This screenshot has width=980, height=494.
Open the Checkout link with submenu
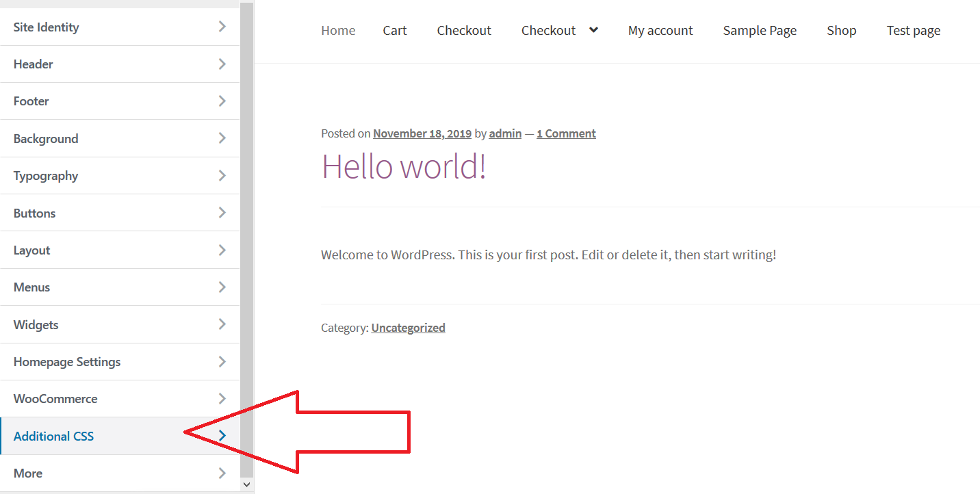click(x=548, y=30)
